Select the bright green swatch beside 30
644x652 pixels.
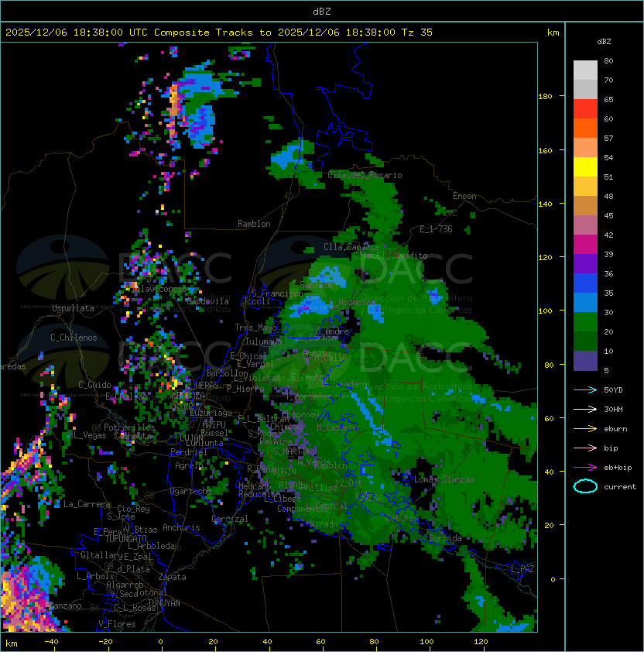click(x=585, y=321)
